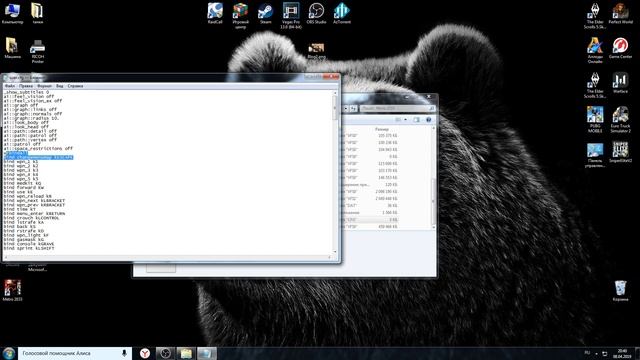
Task: Click the line 'bind medkit kQ'
Action: click(22, 183)
